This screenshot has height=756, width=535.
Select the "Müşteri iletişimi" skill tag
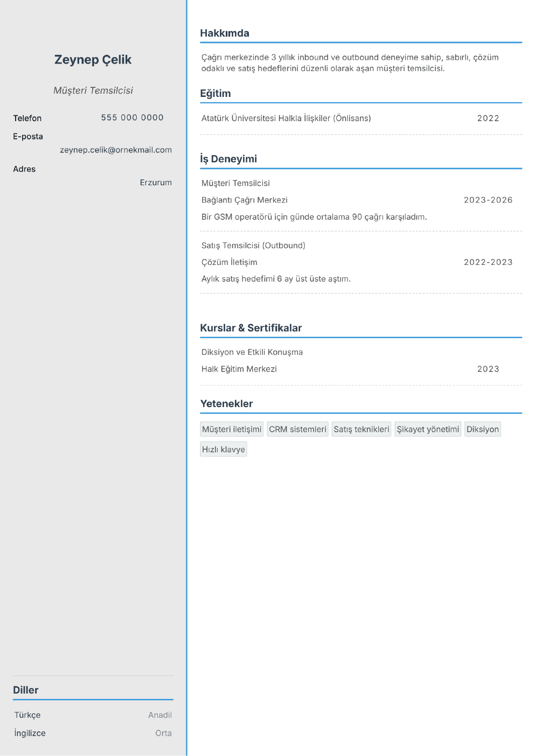coord(232,429)
